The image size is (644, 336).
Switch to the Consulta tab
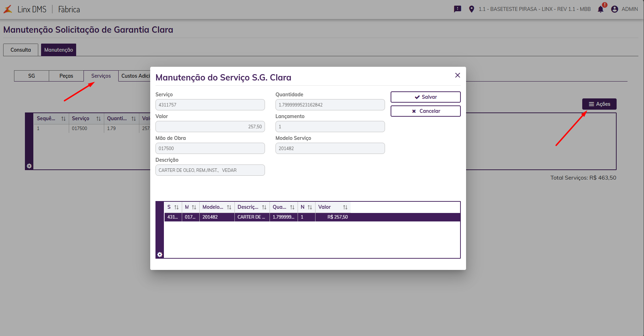(21, 50)
